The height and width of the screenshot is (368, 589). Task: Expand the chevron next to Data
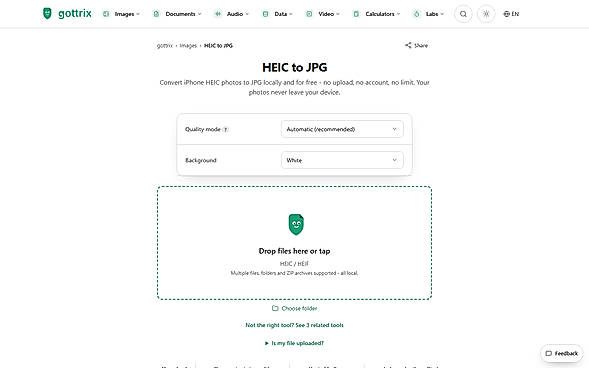tap(291, 14)
